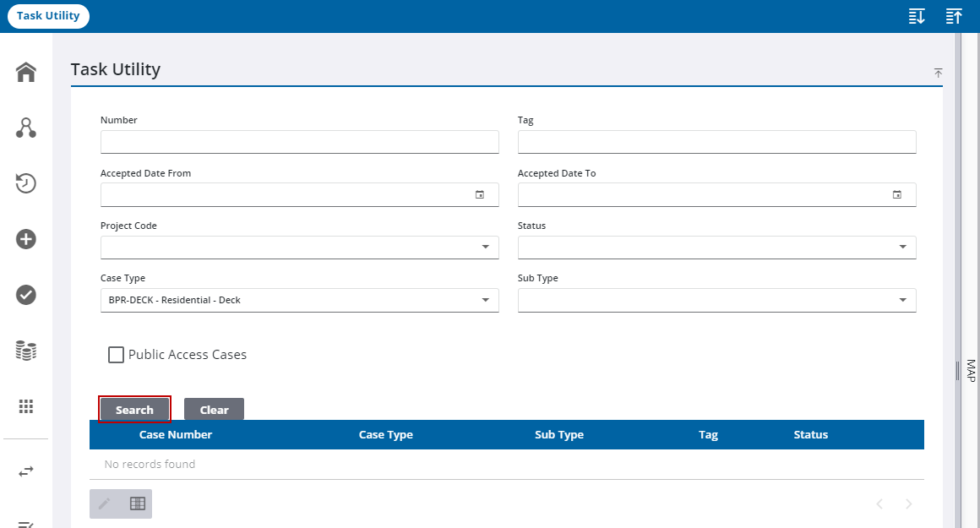980x528 pixels.
Task: Expand the Sub Type dropdown
Action: [716, 300]
